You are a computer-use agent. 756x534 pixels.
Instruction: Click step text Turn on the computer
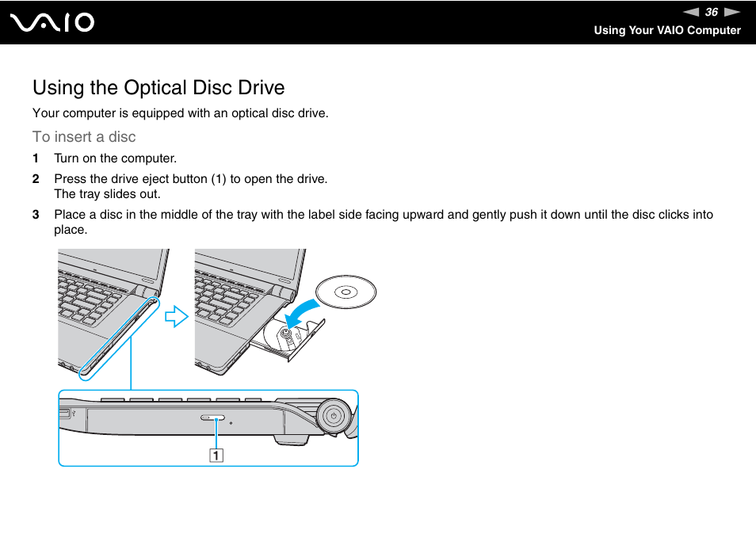point(115,158)
